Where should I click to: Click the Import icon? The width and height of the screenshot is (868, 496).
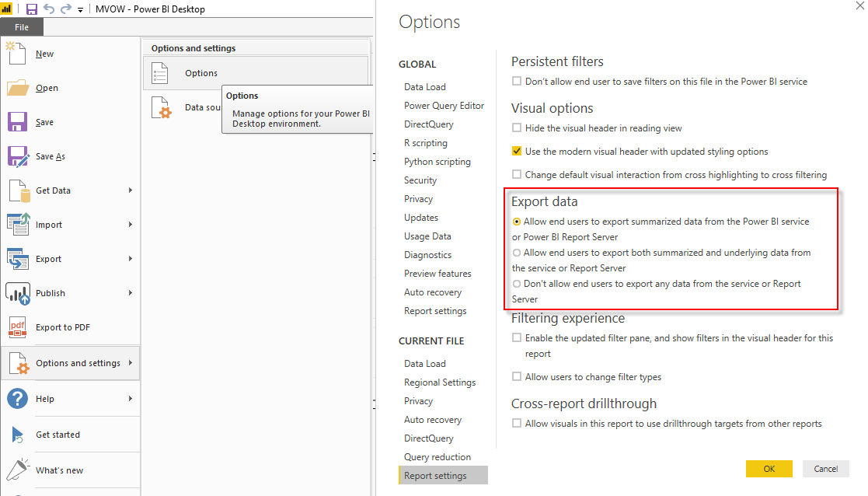(19, 224)
